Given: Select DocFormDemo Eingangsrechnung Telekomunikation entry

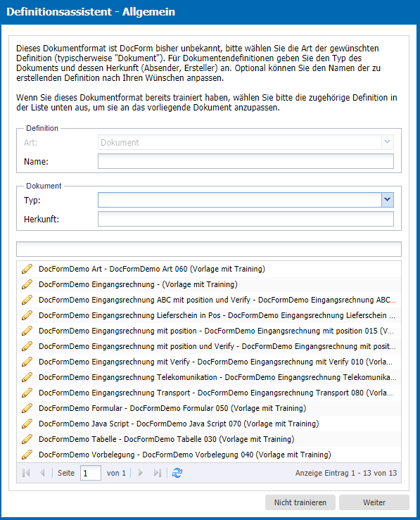Looking at the screenshot, I should [x=209, y=377].
